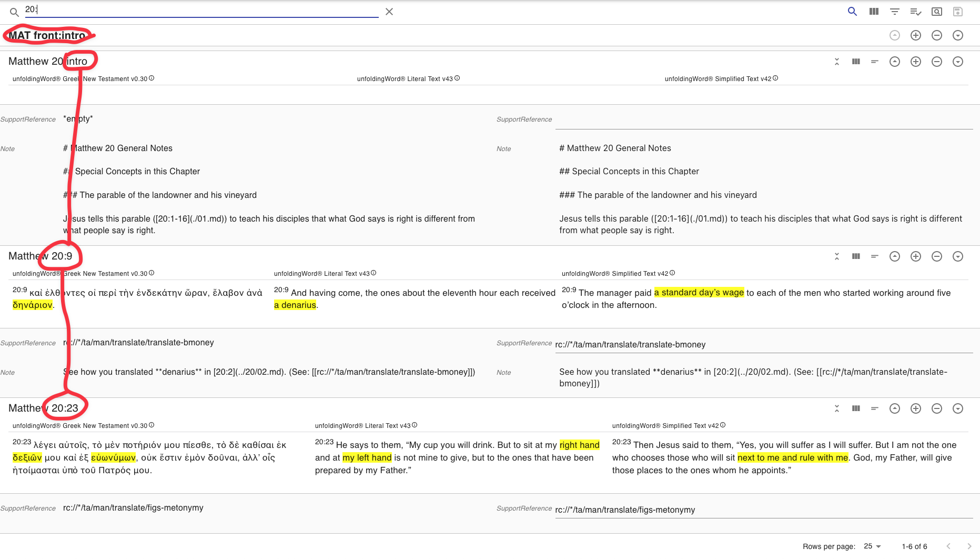Click the Matthew 20:intro heading
The height and width of the screenshot is (559, 980).
click(48, 61)
